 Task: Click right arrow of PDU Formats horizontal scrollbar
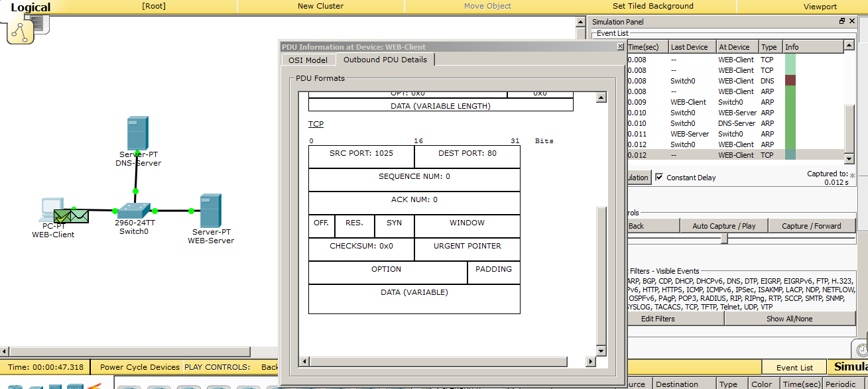tap(590, 362)
